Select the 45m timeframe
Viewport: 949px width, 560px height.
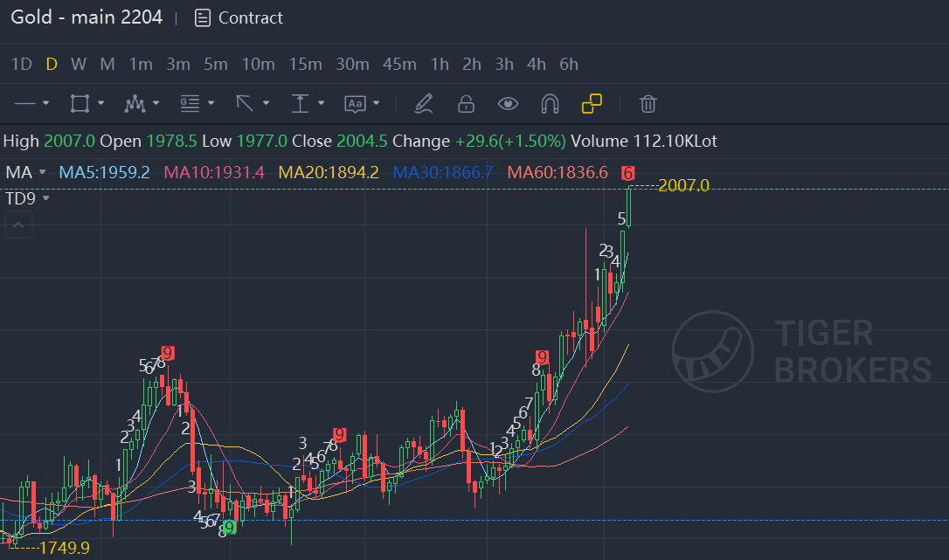click(x=399, y=64)
